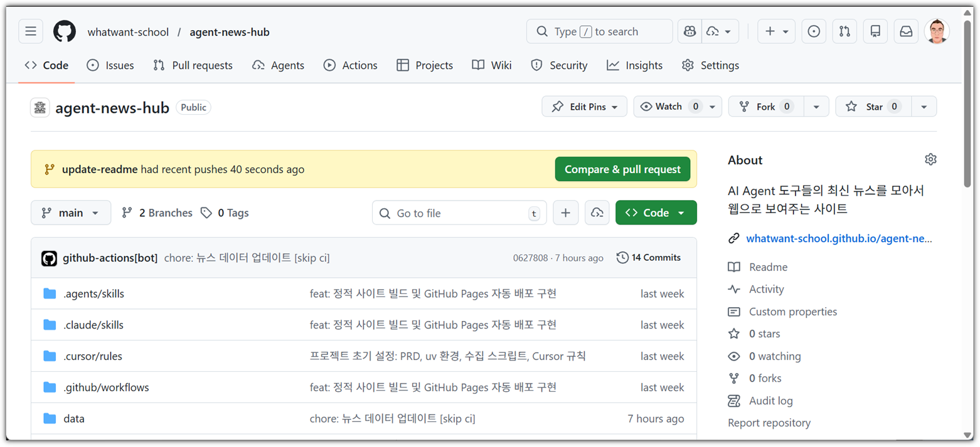Viewport: 980px width, 447px height.
Task: Switch to the Agents tab
Action: [278, 65]
